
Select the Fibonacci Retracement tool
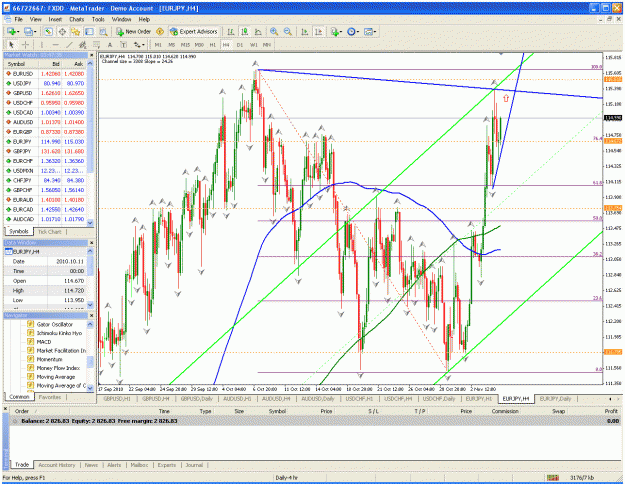click(x=96, y=45)
